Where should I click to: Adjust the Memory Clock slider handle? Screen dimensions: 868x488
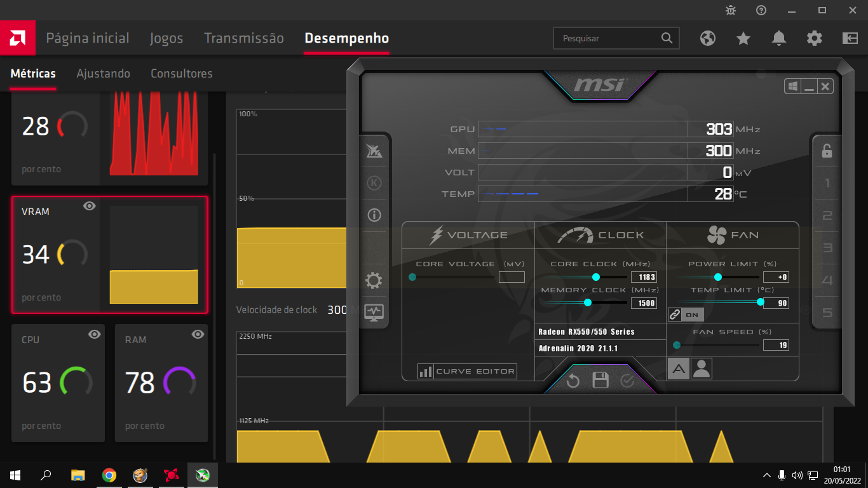[588, 303]
